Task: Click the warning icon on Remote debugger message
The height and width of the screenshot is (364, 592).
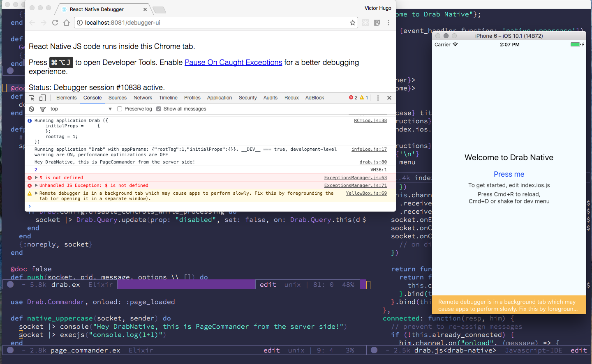Action: coord(30,194)
